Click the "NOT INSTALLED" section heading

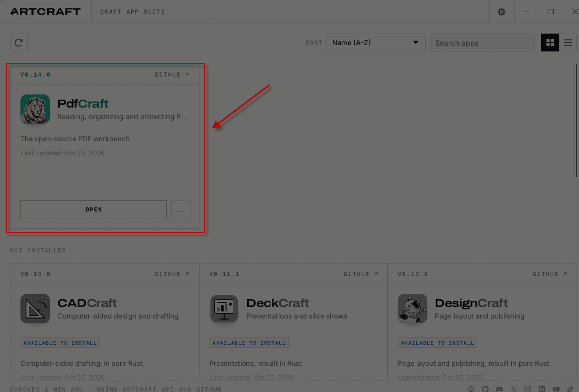coord(38,250)
